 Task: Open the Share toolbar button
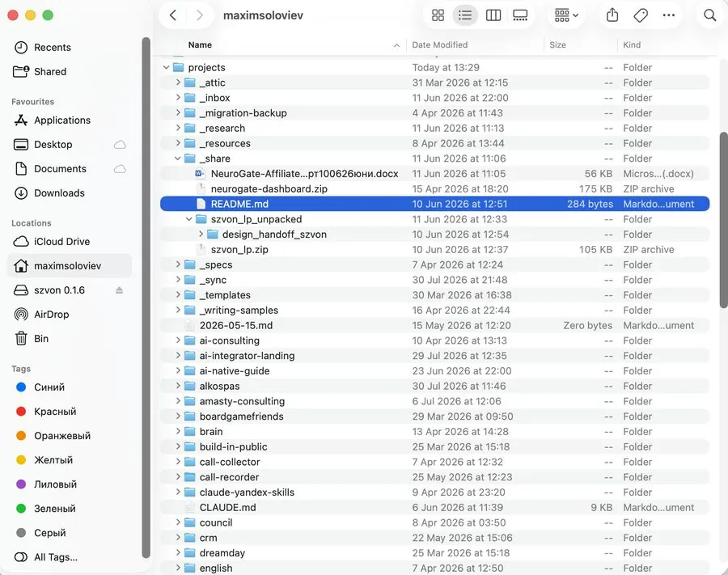pyautogui.click(x=612, y=15)
